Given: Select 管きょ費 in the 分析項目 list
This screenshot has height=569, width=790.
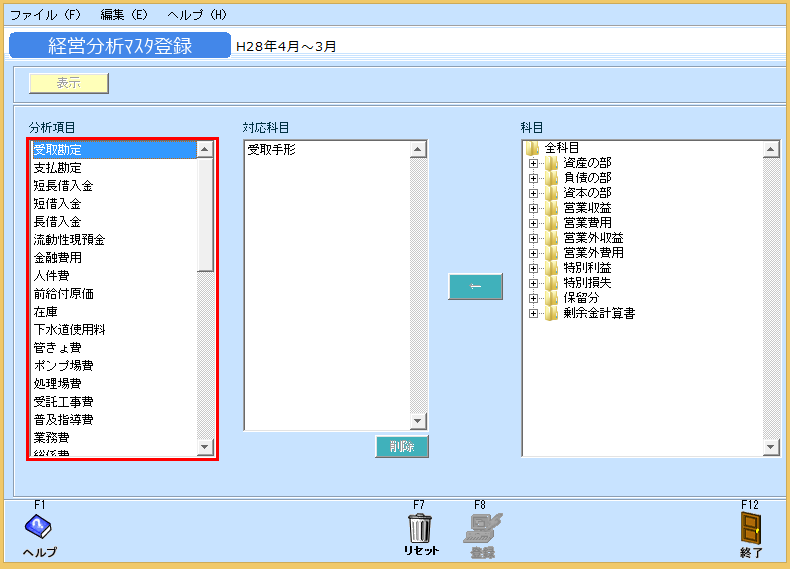Looking at the screenshot, I should point(114,348).
